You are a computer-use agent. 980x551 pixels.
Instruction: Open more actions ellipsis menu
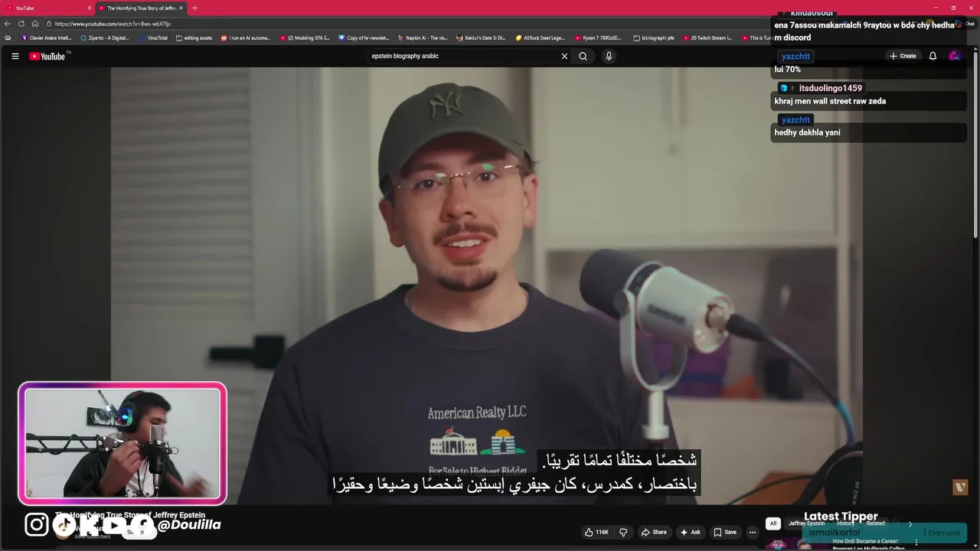pyautogui.click(x=753, y=532)
